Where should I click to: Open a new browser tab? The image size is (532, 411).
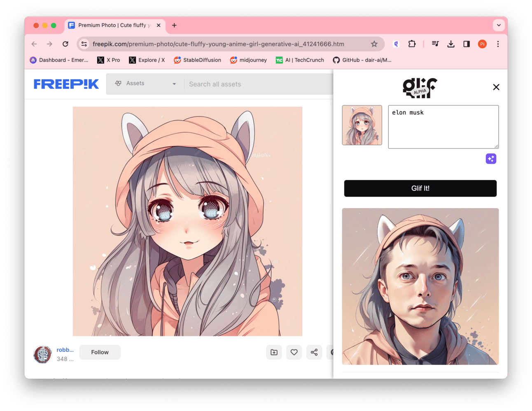tap(174, 26)
